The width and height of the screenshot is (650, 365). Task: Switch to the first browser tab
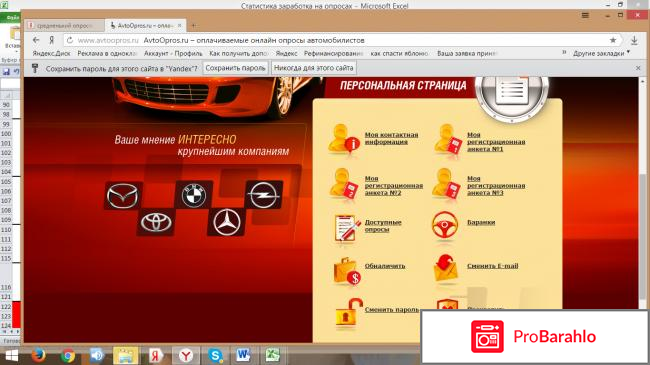pyautogui.click(x=63, y=25)
